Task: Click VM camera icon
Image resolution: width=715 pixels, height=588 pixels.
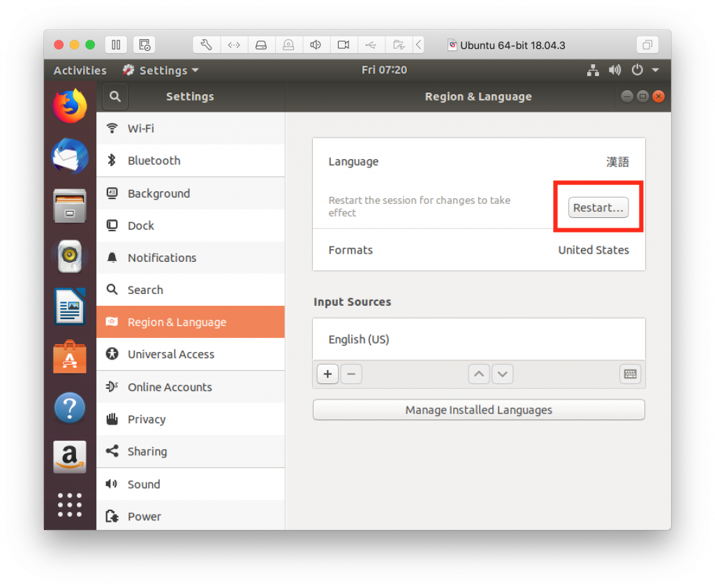Action: point(344,45)
